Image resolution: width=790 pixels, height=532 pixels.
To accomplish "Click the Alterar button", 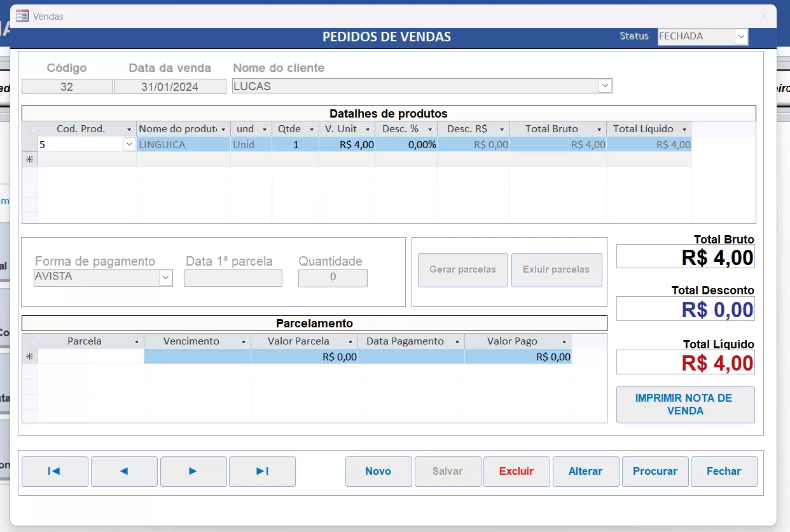I will coord(586,472).
